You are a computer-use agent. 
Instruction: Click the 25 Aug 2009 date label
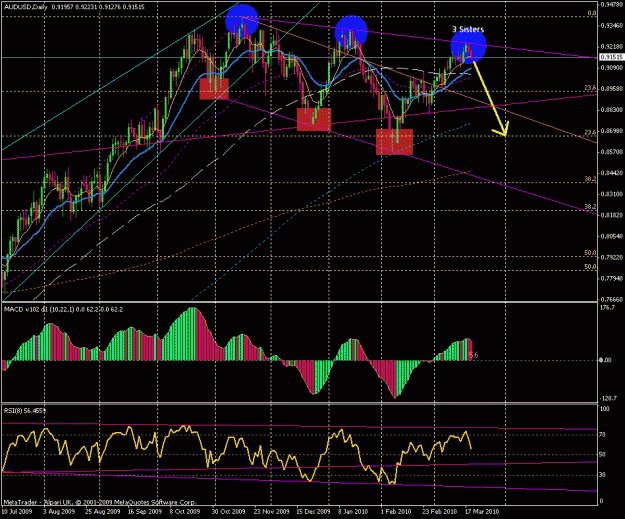(103, 511)
